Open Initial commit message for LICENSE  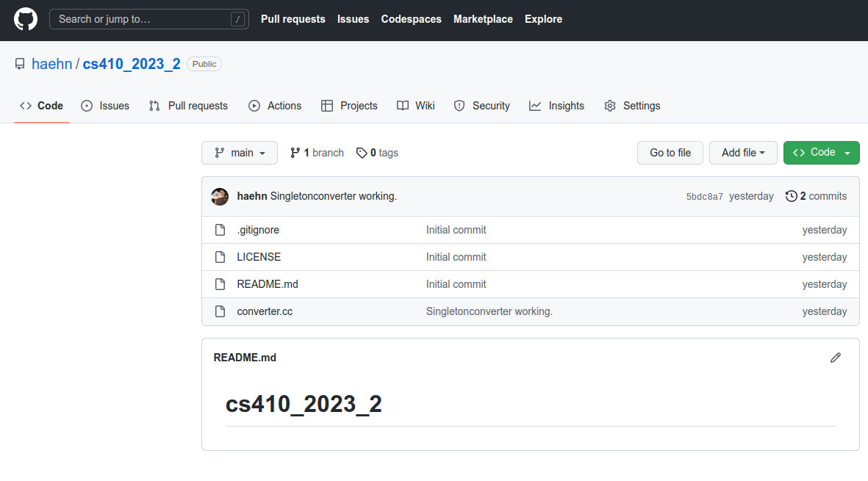[456, 257]
